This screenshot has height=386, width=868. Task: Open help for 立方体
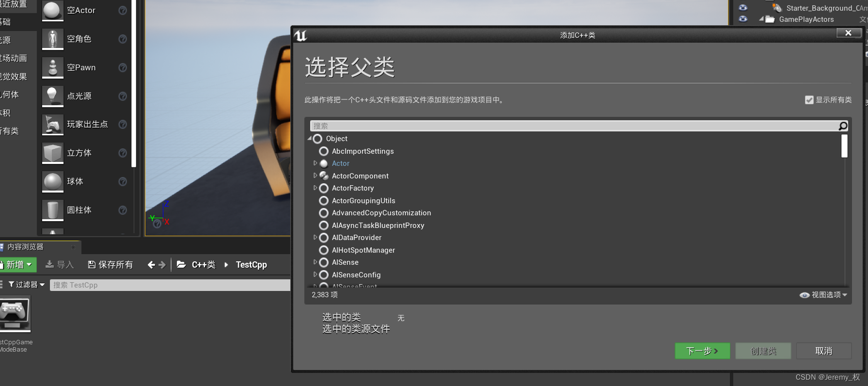(x=123, y=153)
